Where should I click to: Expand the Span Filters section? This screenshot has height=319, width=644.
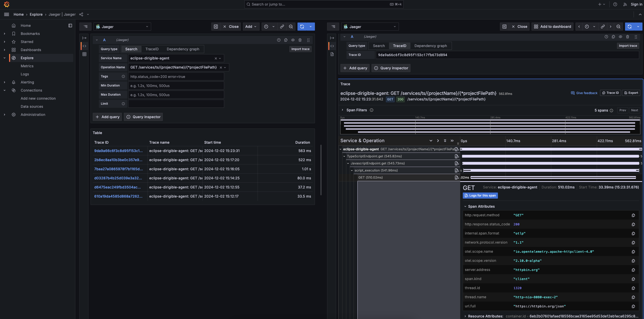point(342,110)
